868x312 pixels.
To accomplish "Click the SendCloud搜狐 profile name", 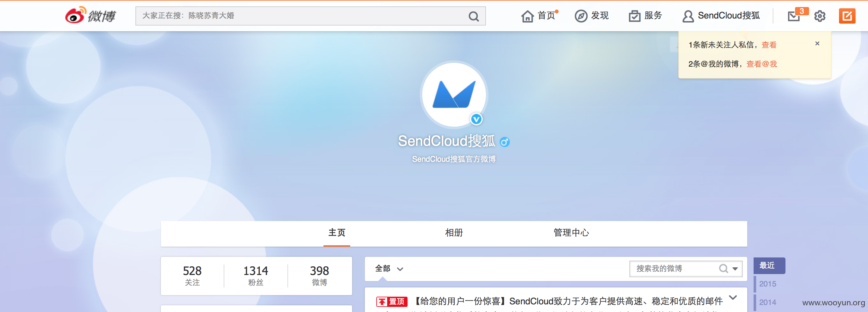I will click(446, 141).
